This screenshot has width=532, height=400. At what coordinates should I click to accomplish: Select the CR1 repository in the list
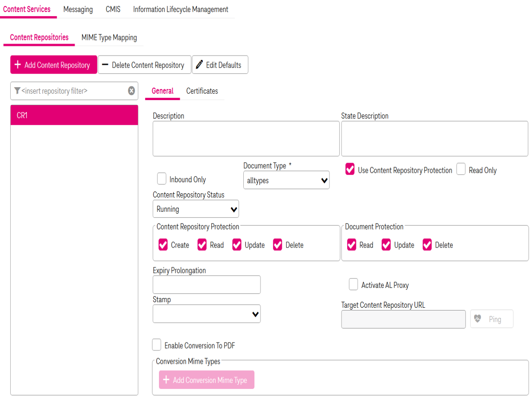coord(74,115)
